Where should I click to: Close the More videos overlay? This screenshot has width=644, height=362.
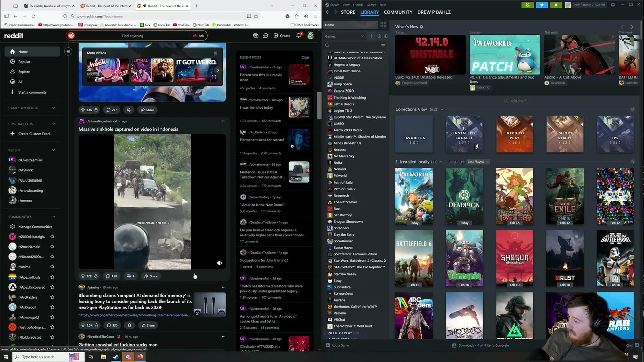215,53
